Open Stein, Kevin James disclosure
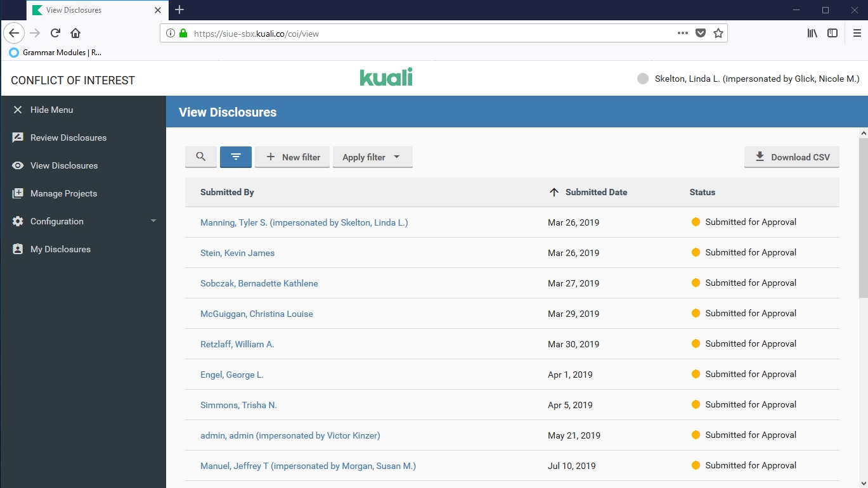This screenshot has height=488, width=868. tap(237, 253)
